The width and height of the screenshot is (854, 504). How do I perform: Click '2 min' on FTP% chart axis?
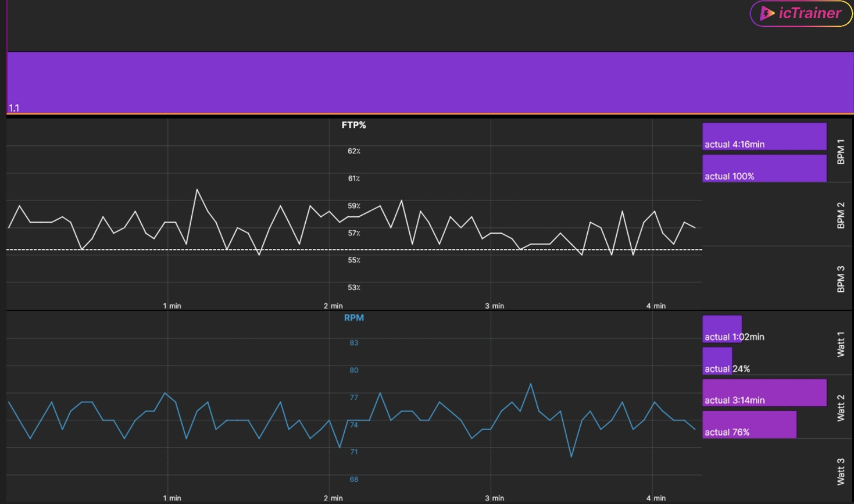pyautogui.click(x=333, y=306)
